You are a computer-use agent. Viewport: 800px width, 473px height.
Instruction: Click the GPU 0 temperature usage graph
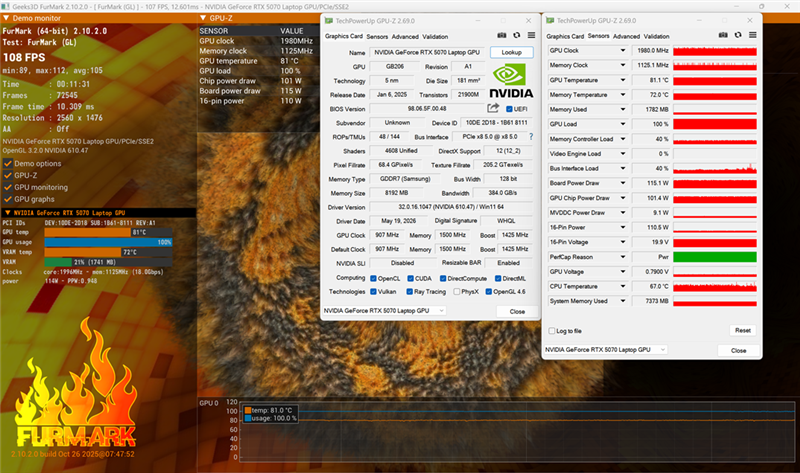coord(517,430)
